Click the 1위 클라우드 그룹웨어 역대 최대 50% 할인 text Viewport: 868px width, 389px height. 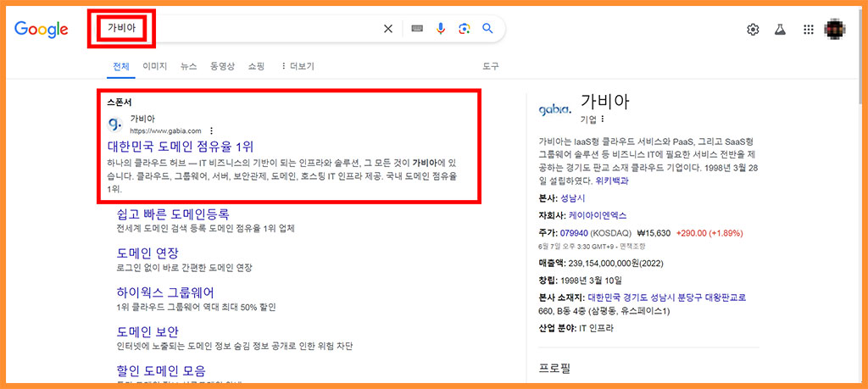196,307
